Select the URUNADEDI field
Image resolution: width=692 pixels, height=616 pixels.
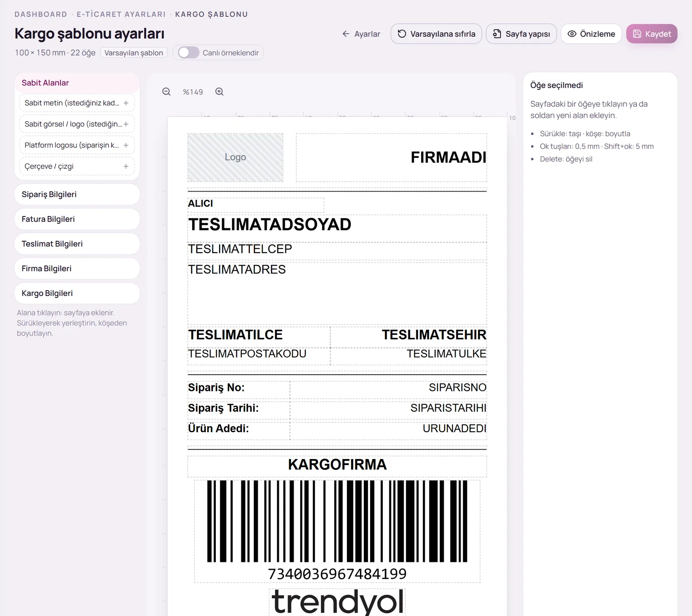388,430
